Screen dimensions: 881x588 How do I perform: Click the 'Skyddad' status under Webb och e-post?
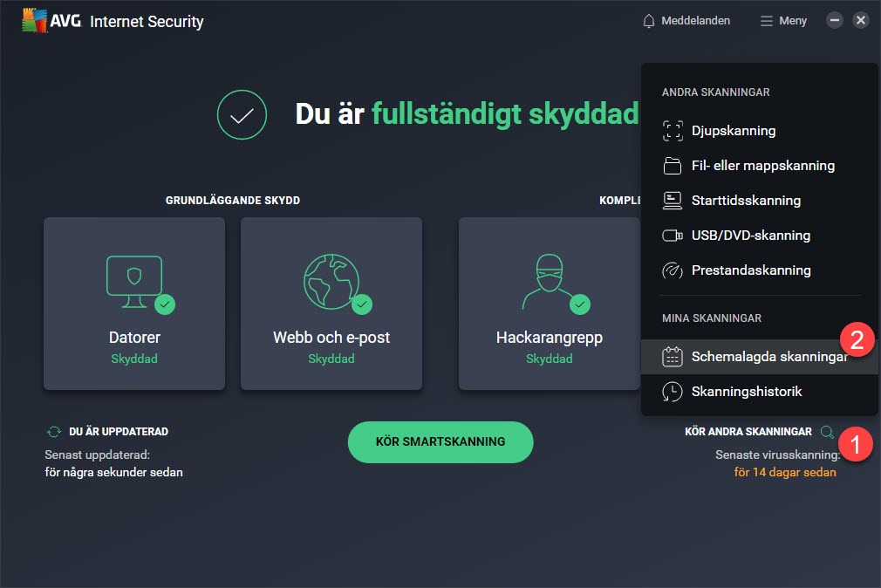(x=331, y=359)
